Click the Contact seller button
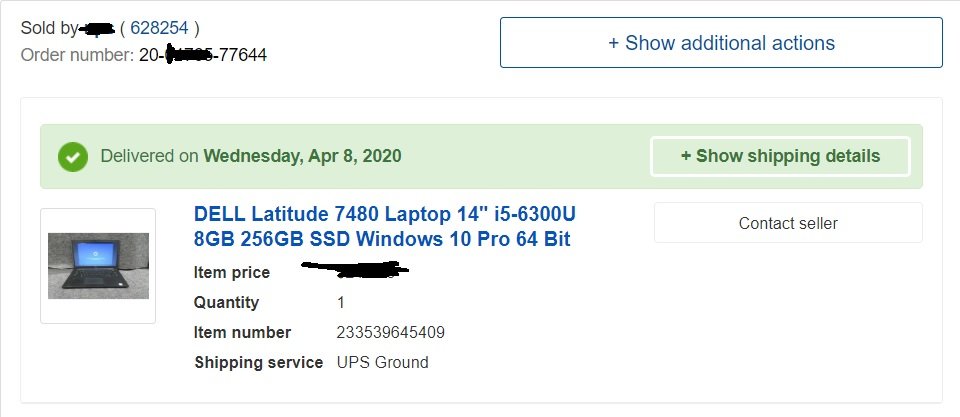The height and width of the screenshot is (417, 960). click(788, 223)
